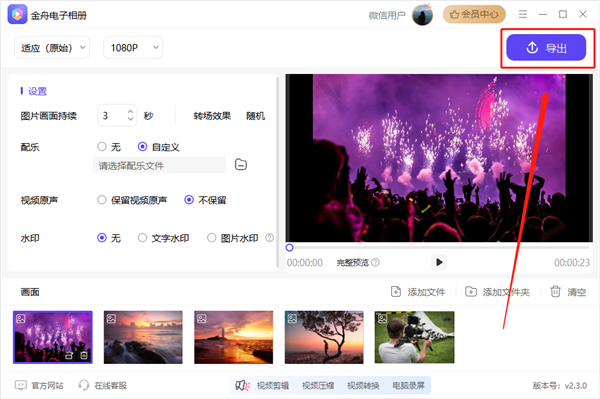Click the help icon beside 图片水印
The width and height of the screenshot is (600, 399).
tap(269, 238)
